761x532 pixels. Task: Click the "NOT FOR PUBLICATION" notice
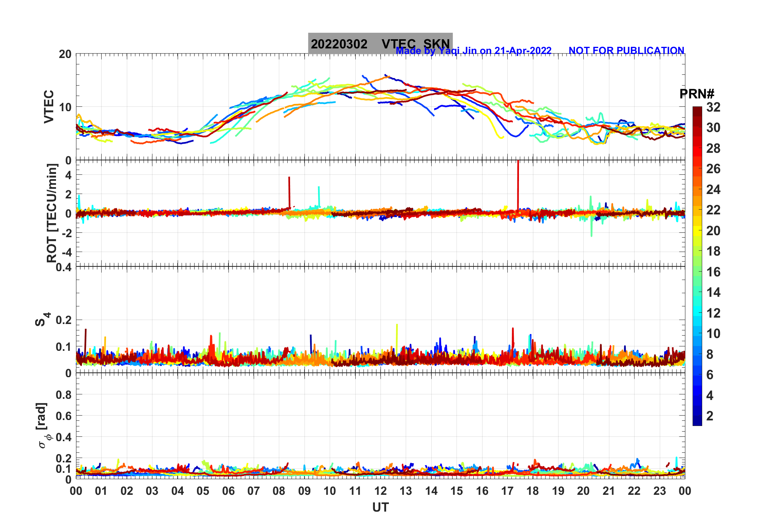[626, 51]
